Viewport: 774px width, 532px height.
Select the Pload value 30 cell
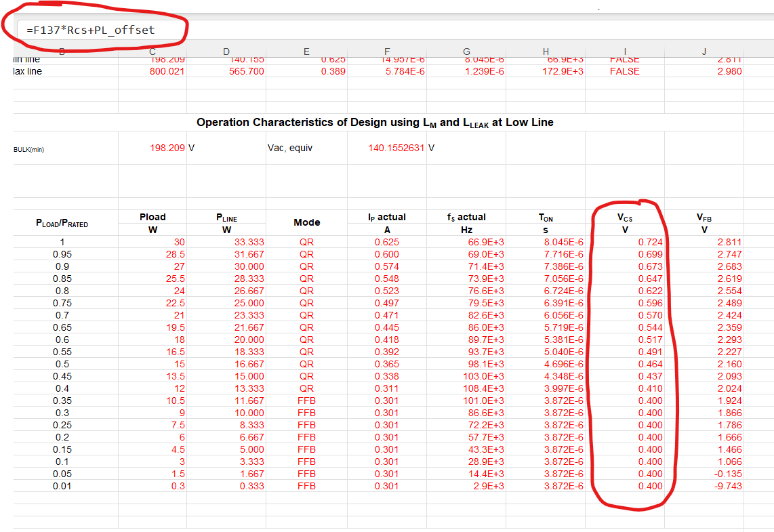(152, 243)
